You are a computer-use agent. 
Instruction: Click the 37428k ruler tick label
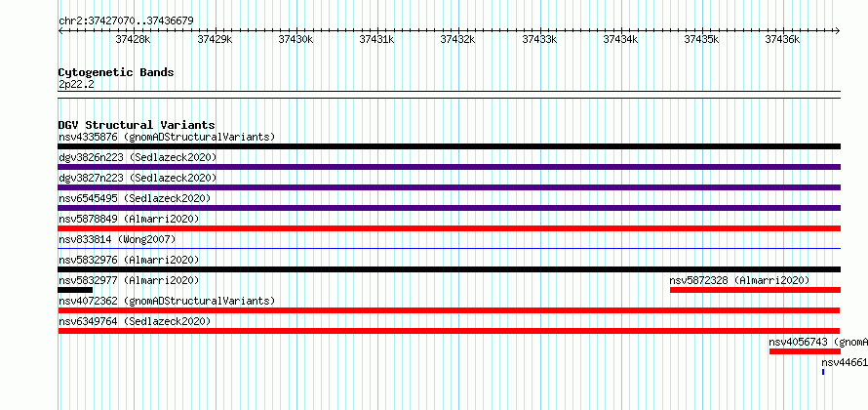click(133, 39)
